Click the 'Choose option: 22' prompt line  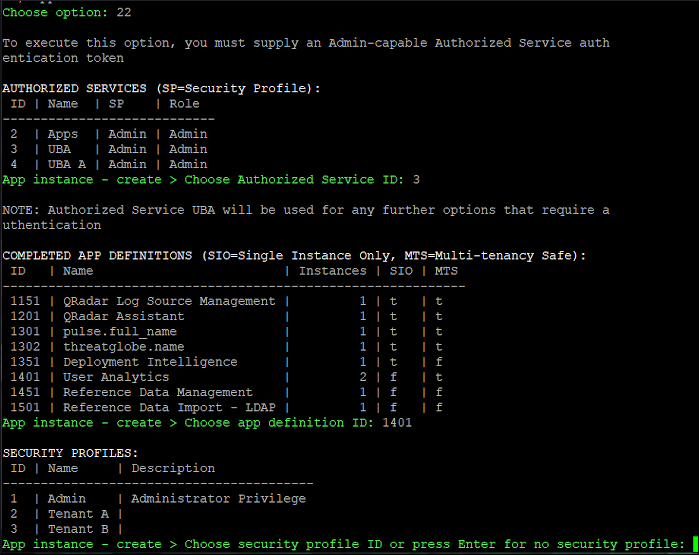[67, 12]
